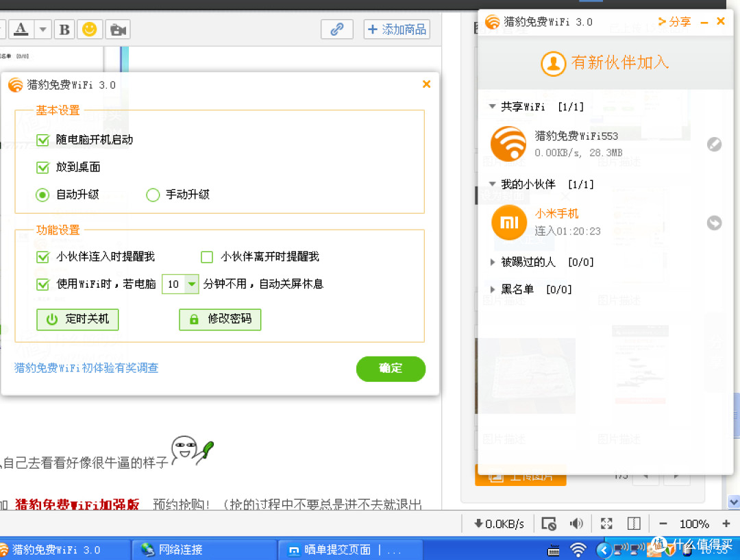Confirm settings with green 确定 button
Viewport: 740px width, 560px height.
(391, 369)
